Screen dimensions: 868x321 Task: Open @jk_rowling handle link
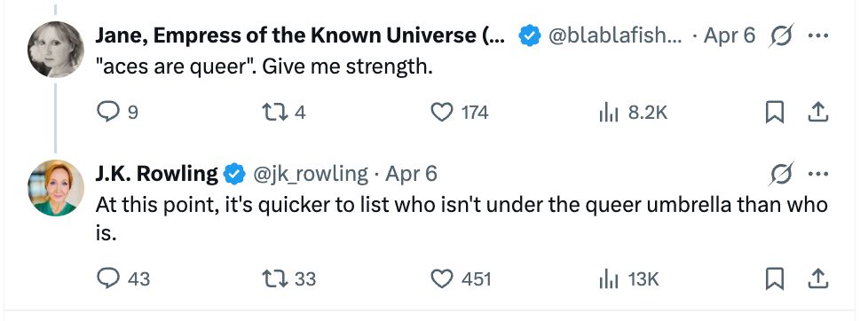click(x=310, y=174)
